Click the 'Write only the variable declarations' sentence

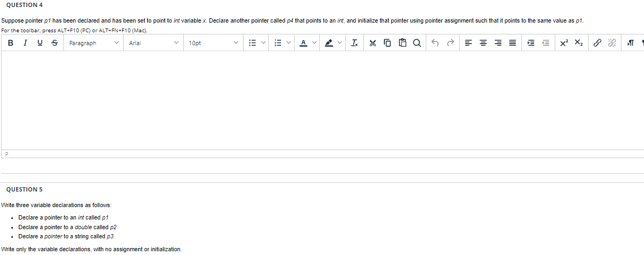(x=91, y=249)
